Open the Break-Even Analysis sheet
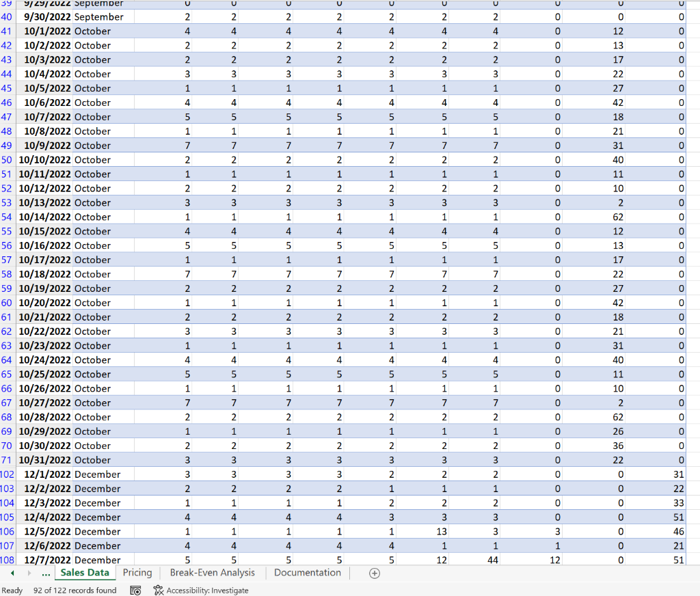This screenshot has width=700, height=596. [213, 573]
